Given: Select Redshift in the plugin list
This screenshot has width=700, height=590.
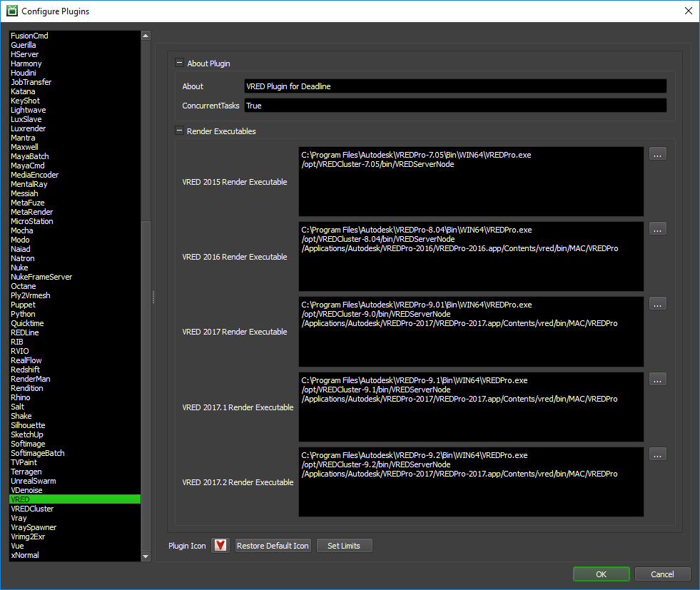Looking at the screenshot, I should click(x=75, y=370).
